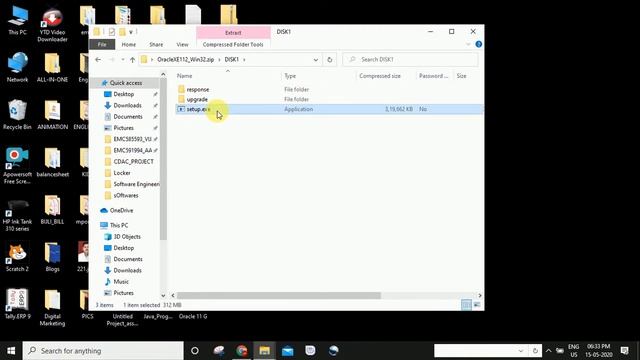Image resolution: width=640 pixels, height=360 pixels.
Task: Select Scratch 2 desktop shortcut
Action: click(x=17, y=258)
